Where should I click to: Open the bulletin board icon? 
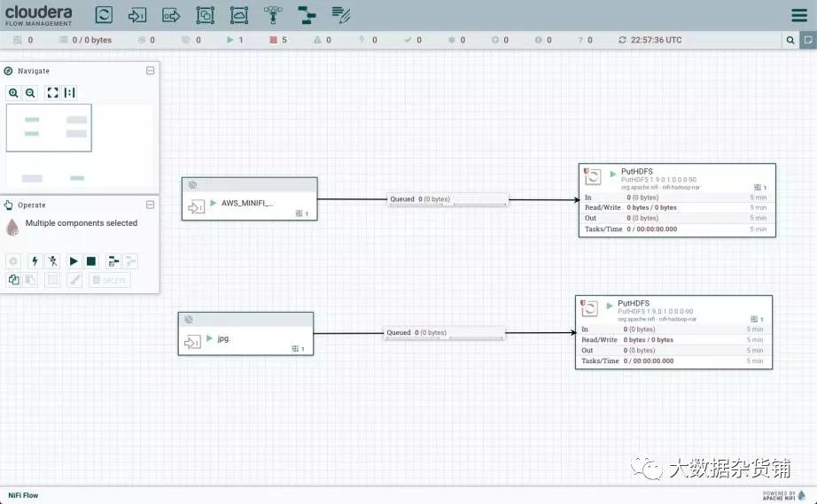[x=808, y=40]
